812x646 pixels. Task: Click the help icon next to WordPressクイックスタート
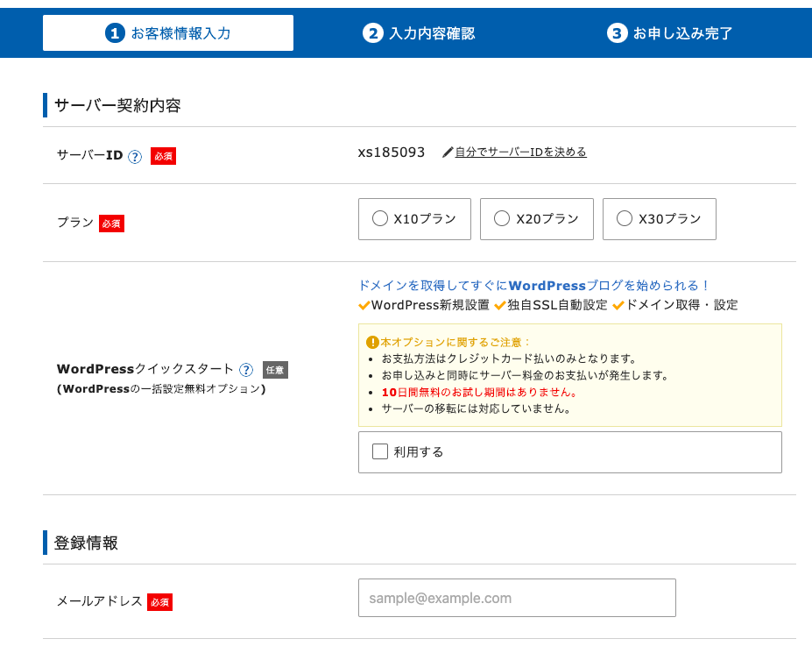pos(245,370)
